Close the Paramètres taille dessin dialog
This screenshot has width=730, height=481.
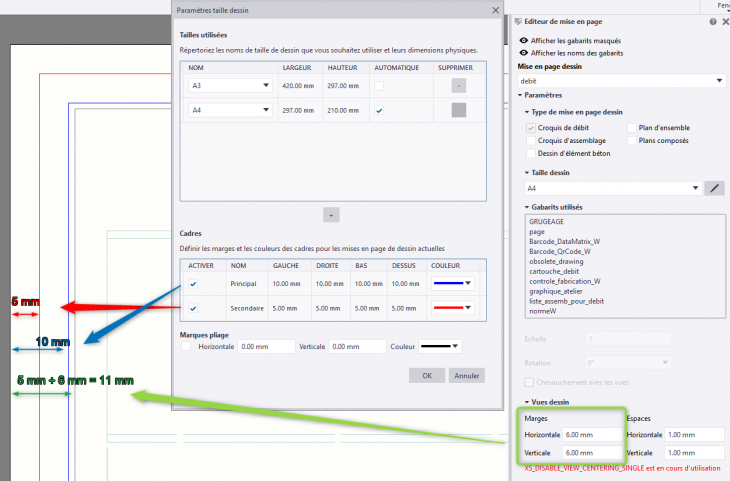tap(495, 10)
